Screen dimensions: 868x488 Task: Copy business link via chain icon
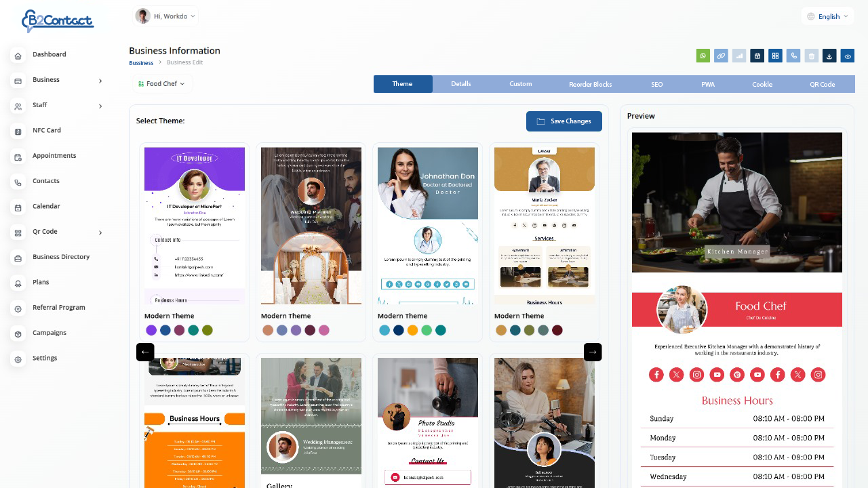(721, 56)
